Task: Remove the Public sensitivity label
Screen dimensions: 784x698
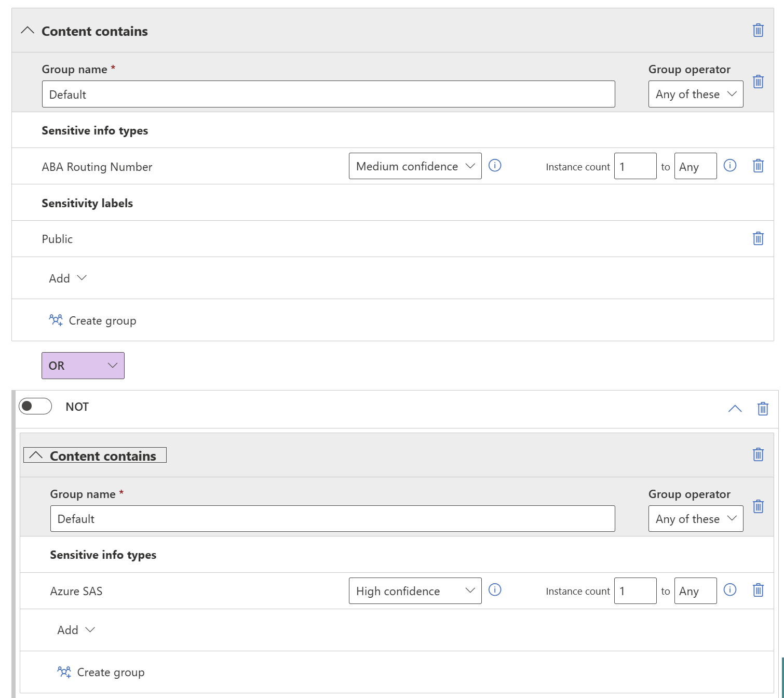Action: tap(758, 238)
